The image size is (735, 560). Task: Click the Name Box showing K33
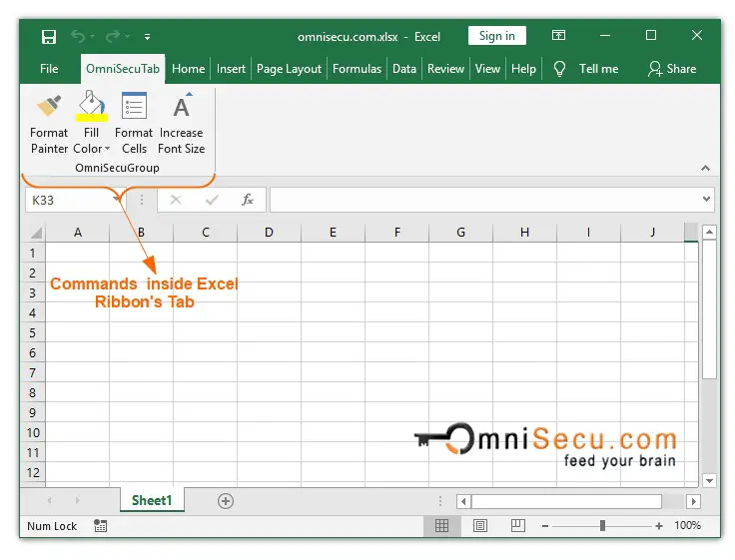point(70,200)
